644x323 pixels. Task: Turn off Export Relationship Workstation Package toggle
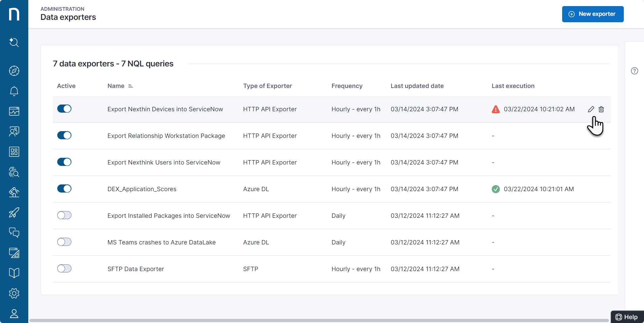coord(64,135)
